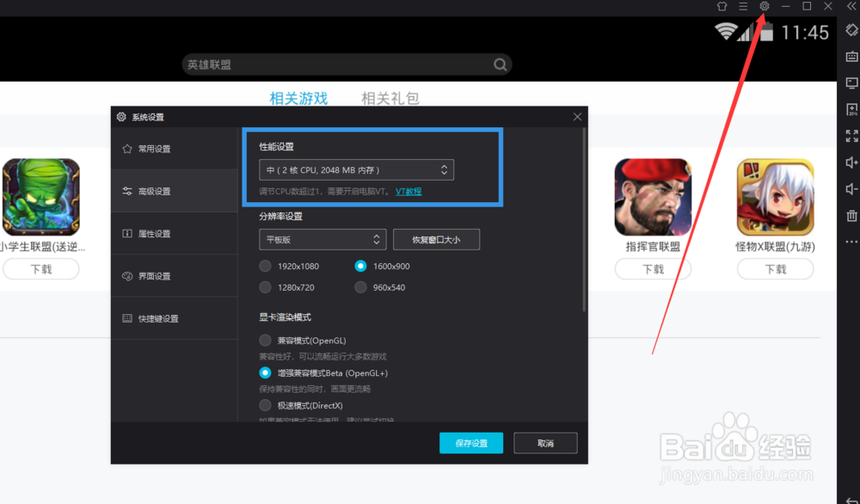The image size is (860, 504).
Task: Open the keyboard control icon in sidebar
Action: [x=851, y=57]
